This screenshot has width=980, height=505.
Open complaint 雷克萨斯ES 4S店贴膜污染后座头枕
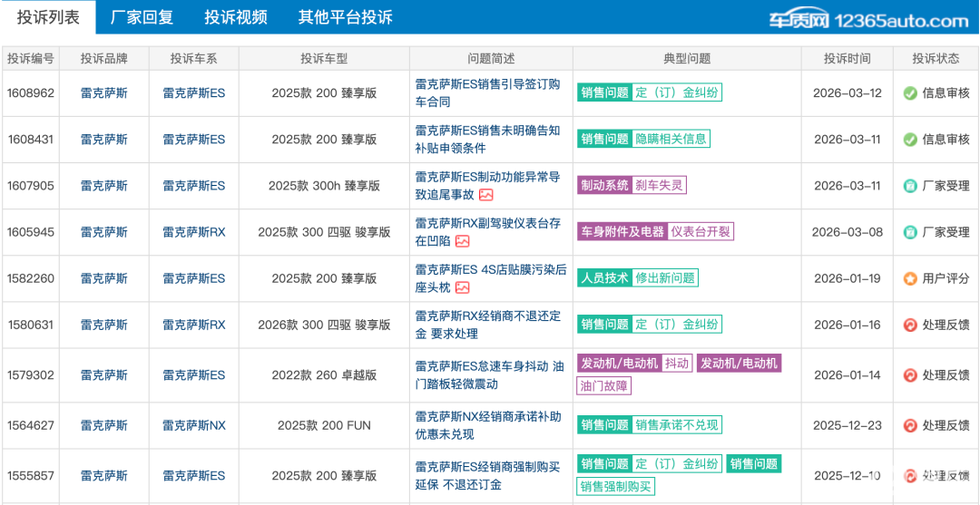coord(491,278)
